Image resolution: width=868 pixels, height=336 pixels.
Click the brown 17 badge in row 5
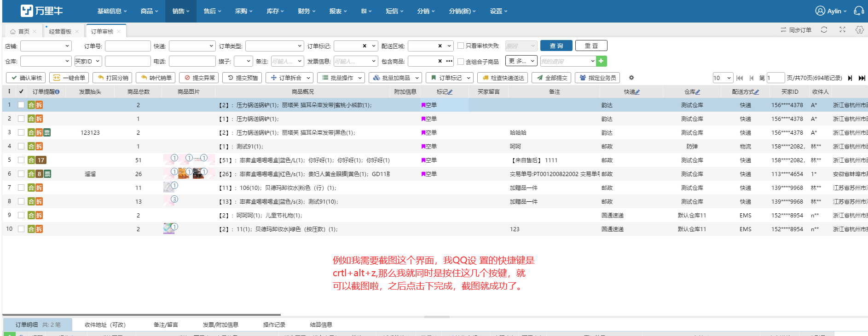tap(41, 160)
